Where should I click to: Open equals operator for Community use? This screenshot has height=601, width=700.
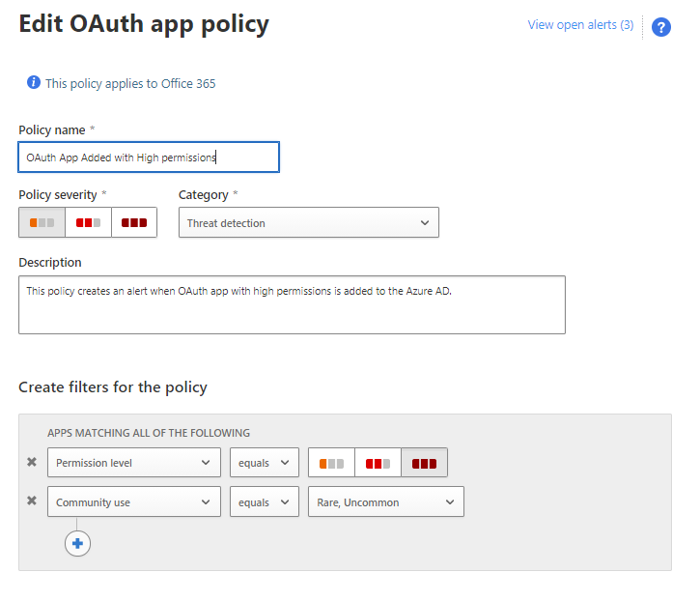click(x=265, y=501)
